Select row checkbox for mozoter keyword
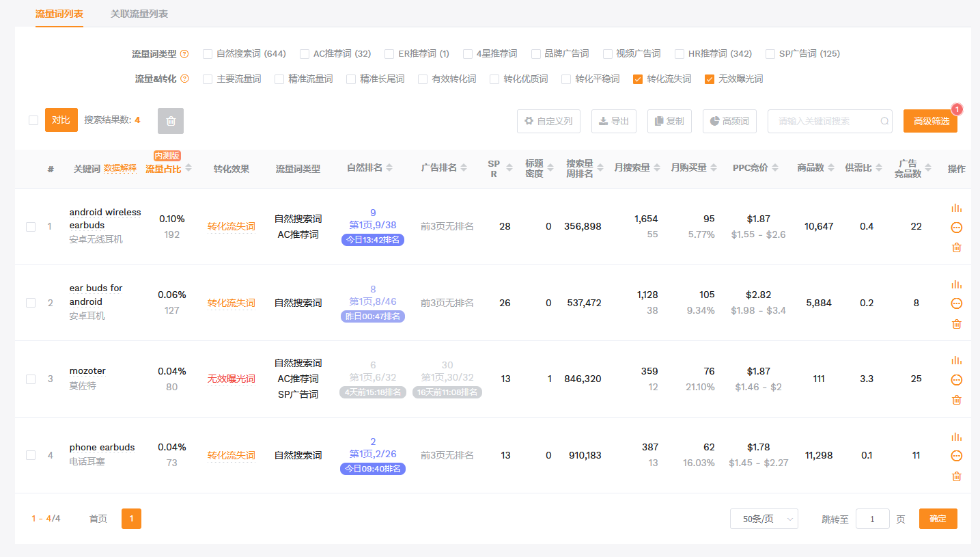The image size is (980, 557). 31,379
